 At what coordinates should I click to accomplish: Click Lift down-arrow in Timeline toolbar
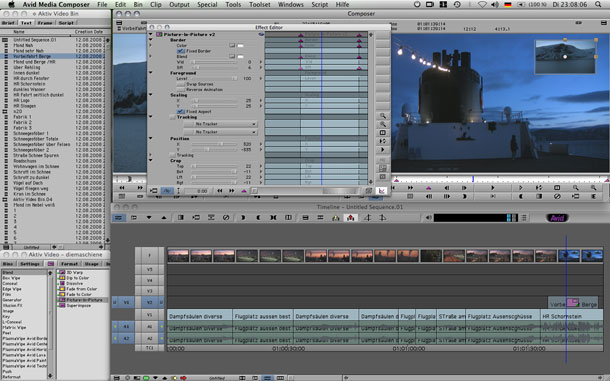pyautogui.click(x=149, y=218)
